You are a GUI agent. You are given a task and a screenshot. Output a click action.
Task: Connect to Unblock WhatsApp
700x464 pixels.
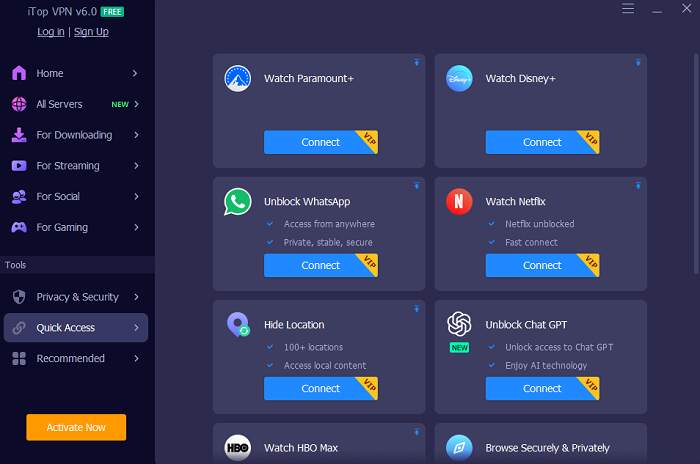(x=321, y=265)
